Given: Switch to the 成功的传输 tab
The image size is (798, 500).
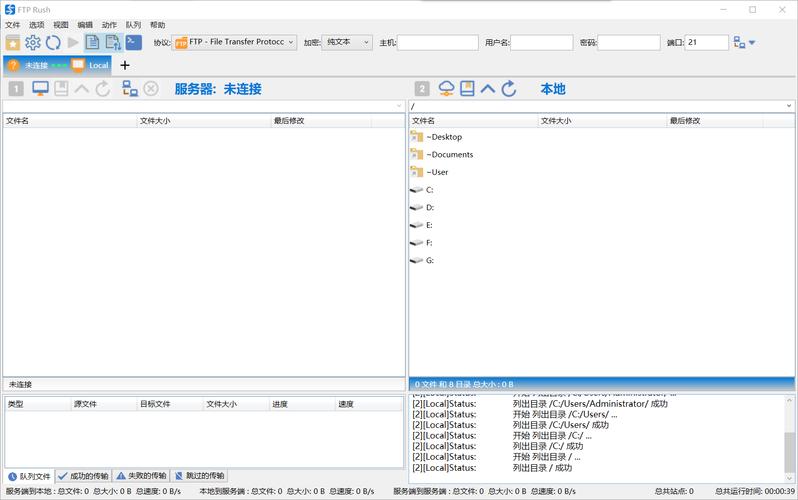Looking at the screenshot, I should pyautogui.click(x=83, y=476).
